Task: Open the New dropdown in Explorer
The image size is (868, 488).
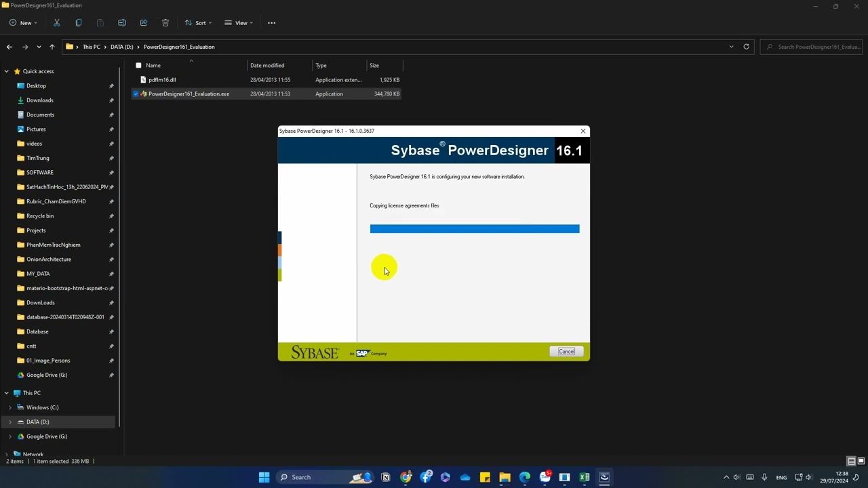Action: click(x=23, y=23)
